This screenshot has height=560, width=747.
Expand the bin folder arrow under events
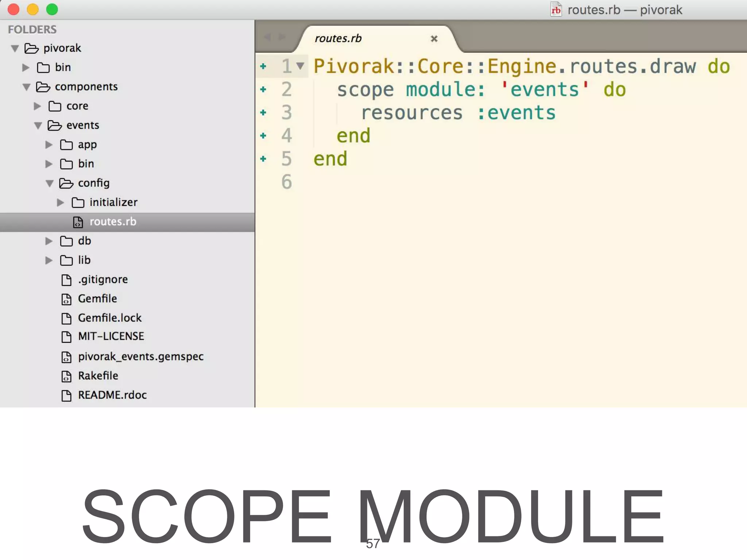point(49,164)
